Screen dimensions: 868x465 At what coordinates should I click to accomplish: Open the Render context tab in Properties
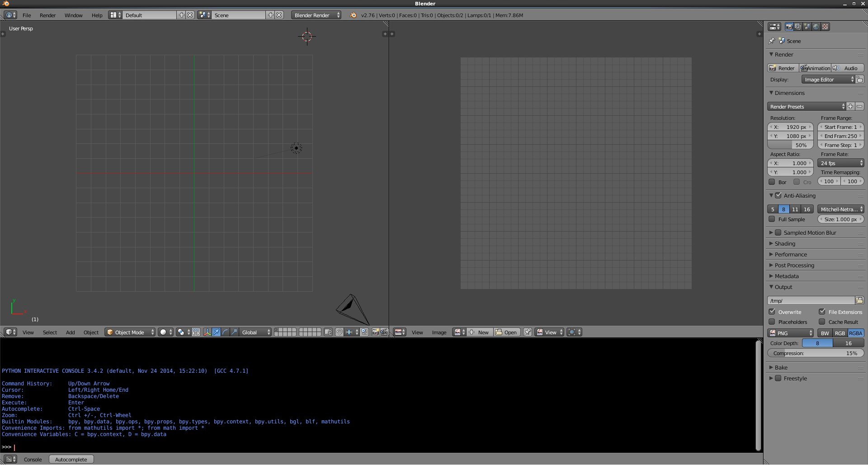pyautogui.click(x=789, y=27)
